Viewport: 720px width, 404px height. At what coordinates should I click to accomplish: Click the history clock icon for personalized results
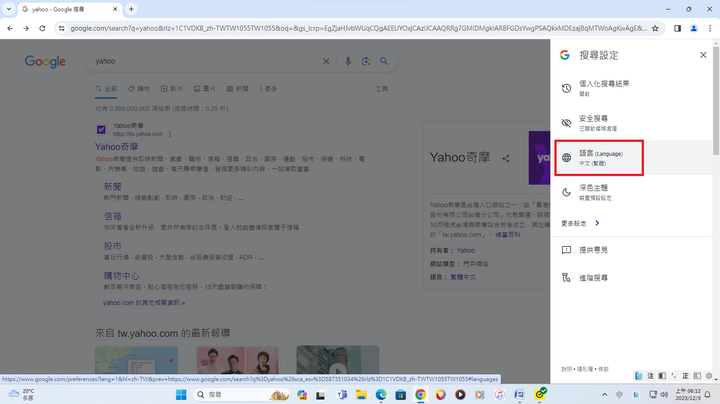(x=566, y=88)
